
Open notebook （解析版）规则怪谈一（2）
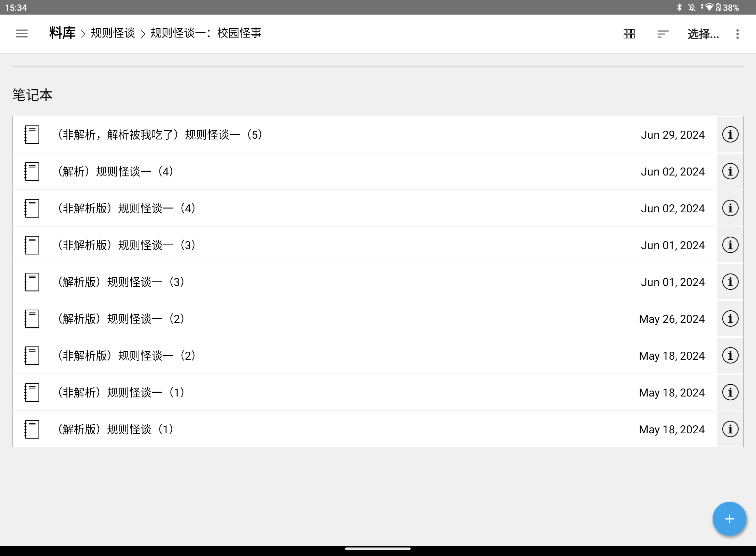(365, 319)
